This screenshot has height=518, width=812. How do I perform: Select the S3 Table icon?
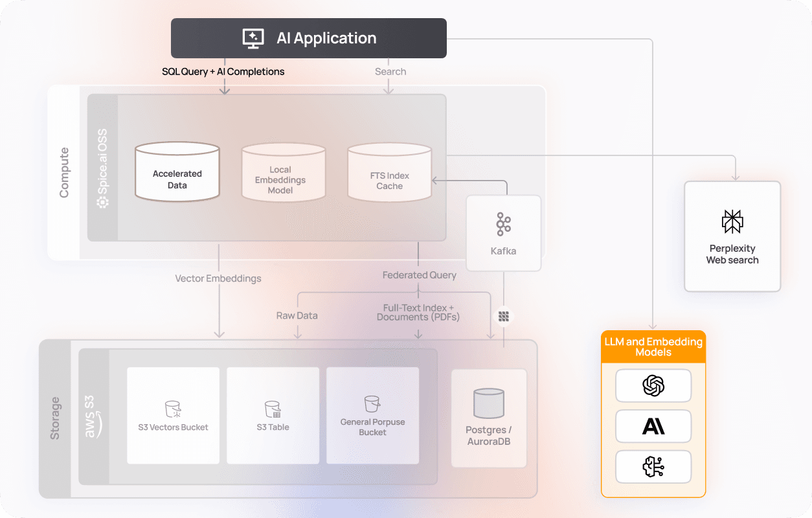273,409
